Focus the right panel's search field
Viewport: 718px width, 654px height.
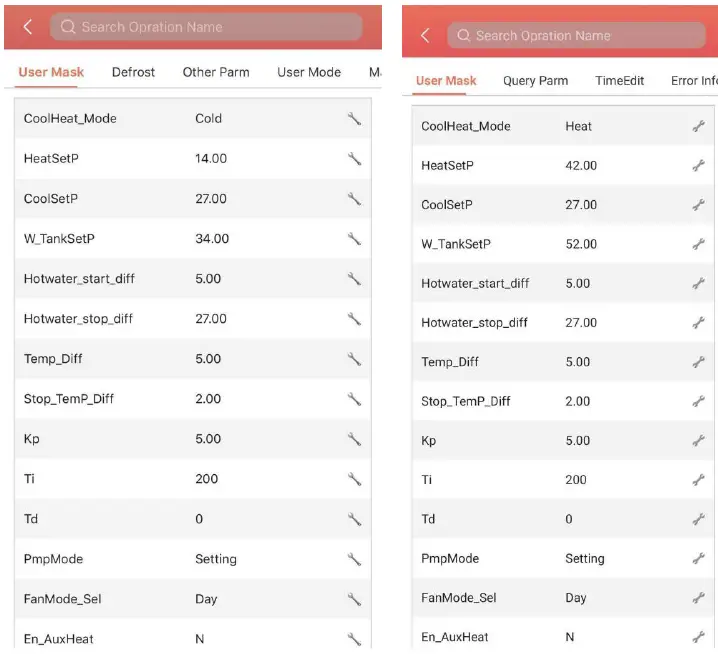575,35
